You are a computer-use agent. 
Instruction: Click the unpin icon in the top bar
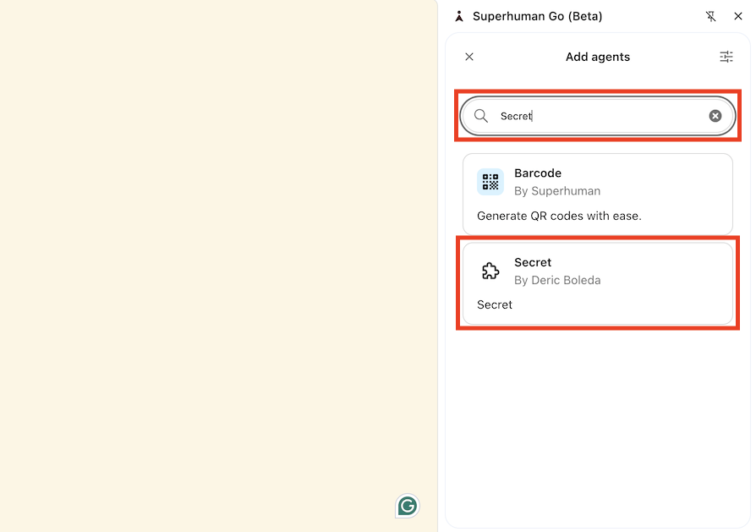click(x=711, y=16)
